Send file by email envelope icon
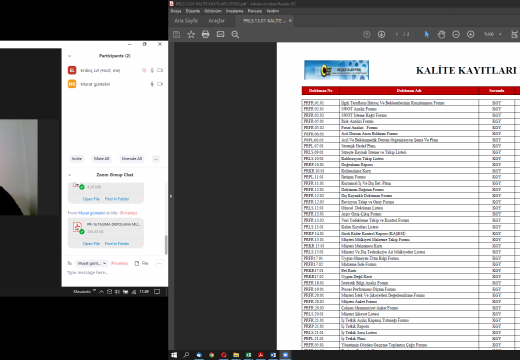The width and height of the screenshot is (520, 360). [x=220, y=34]
